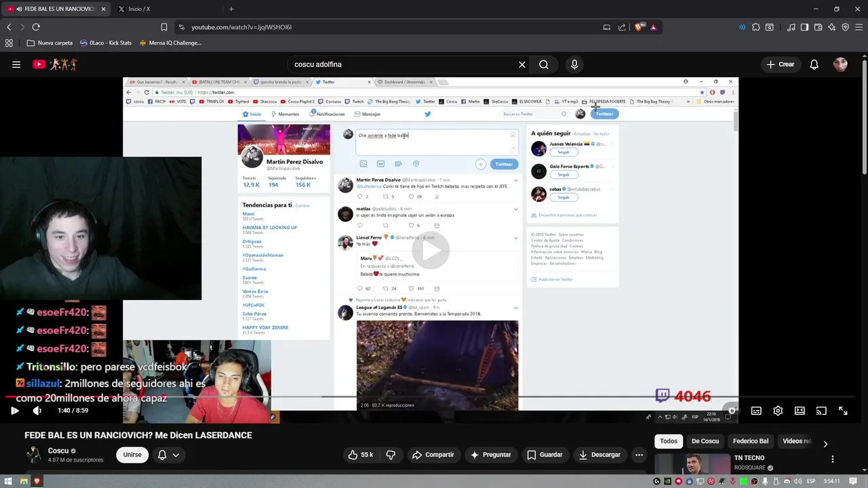Screen dimensions: 868x488
Task: Select the Todos filter chip
Action: click(669, 441)
